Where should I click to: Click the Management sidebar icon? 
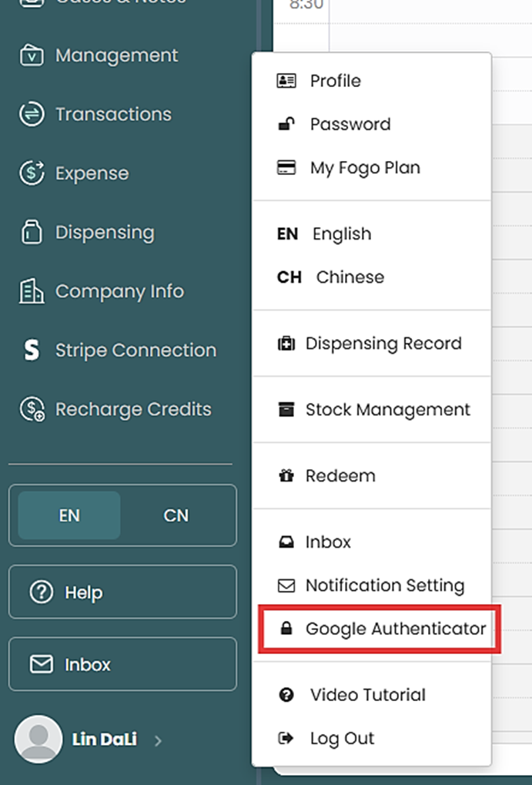[32, 55]
